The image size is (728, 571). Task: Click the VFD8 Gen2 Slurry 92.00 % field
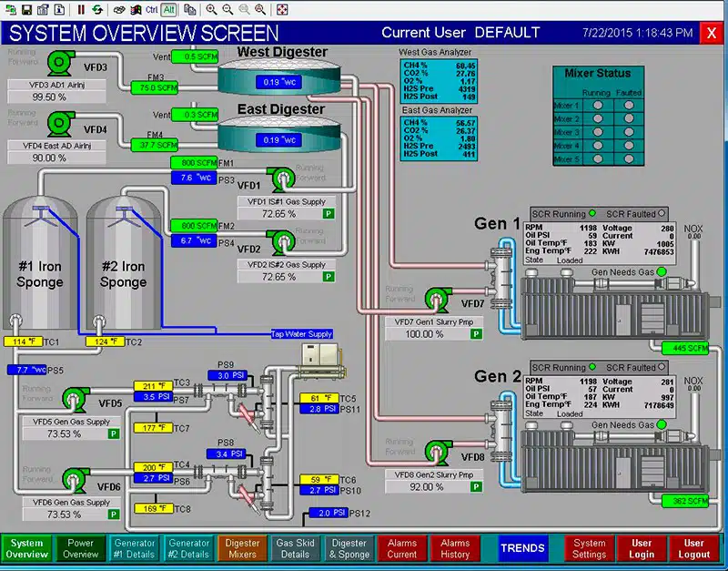(425, 487)
